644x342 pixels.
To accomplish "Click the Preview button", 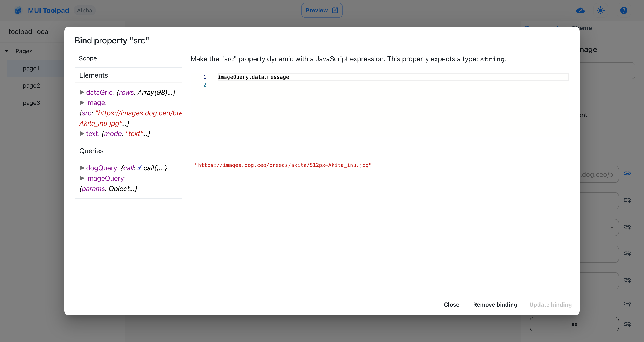I will (x=322, y=10).
